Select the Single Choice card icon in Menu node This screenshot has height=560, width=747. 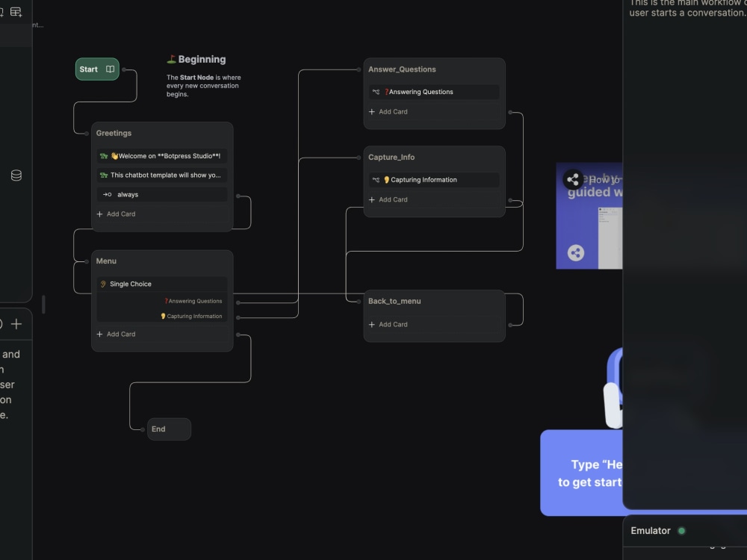click(x=102, y=284)
